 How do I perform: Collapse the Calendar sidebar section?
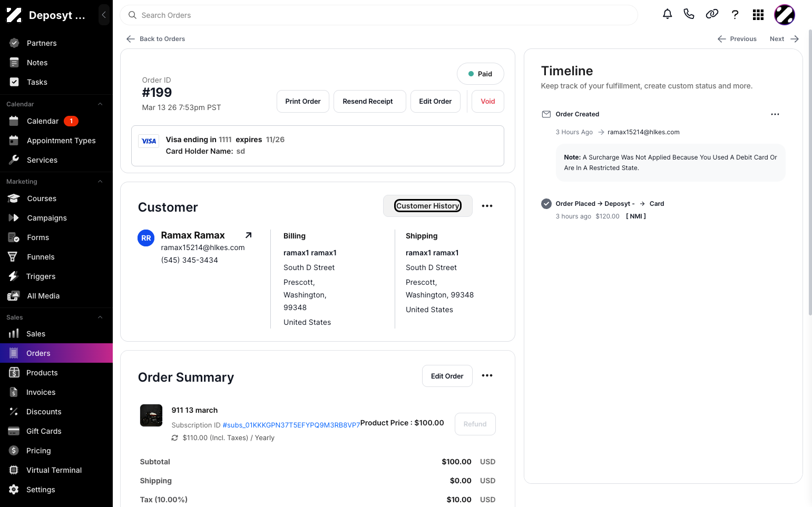point(100,104)
